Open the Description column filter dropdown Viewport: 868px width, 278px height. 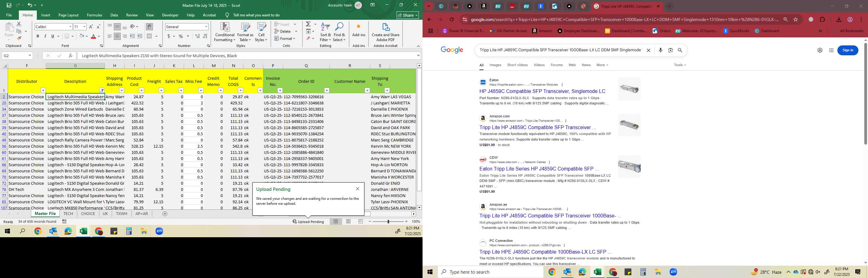pyautogui.click(x=102, y=90)
